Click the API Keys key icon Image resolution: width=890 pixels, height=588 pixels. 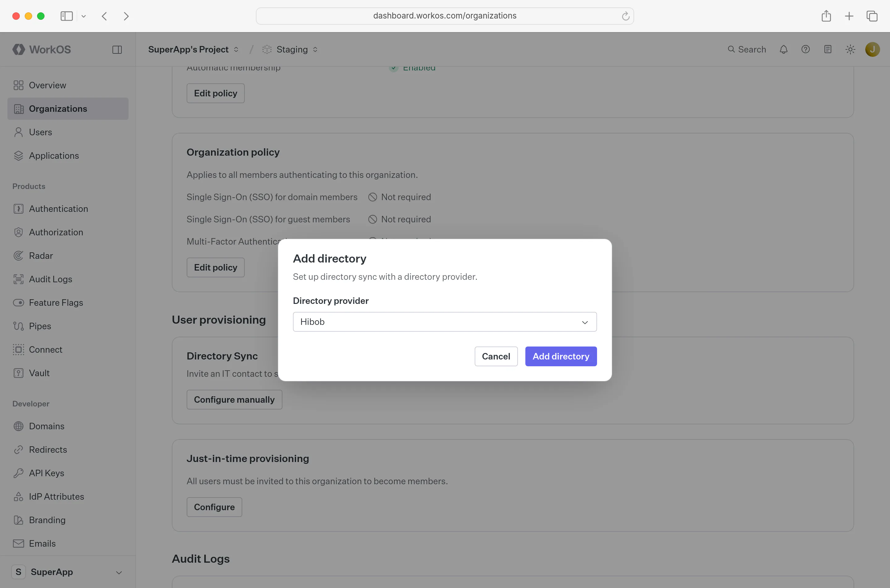[18, 473]
